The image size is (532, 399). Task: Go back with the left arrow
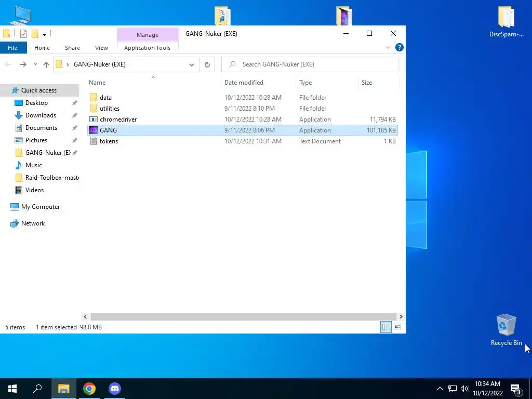[x=8, y=64]
